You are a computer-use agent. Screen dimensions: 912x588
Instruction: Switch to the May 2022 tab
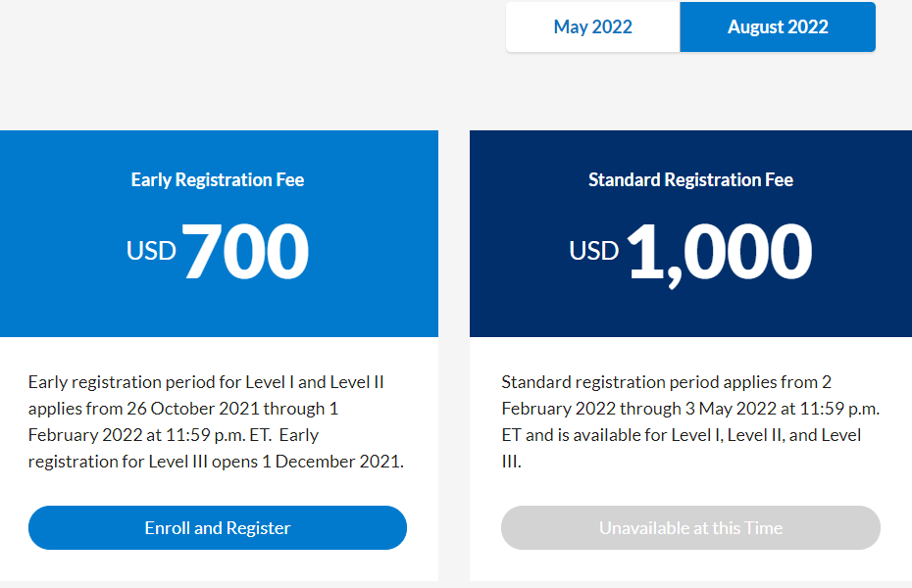click(592, 27)
